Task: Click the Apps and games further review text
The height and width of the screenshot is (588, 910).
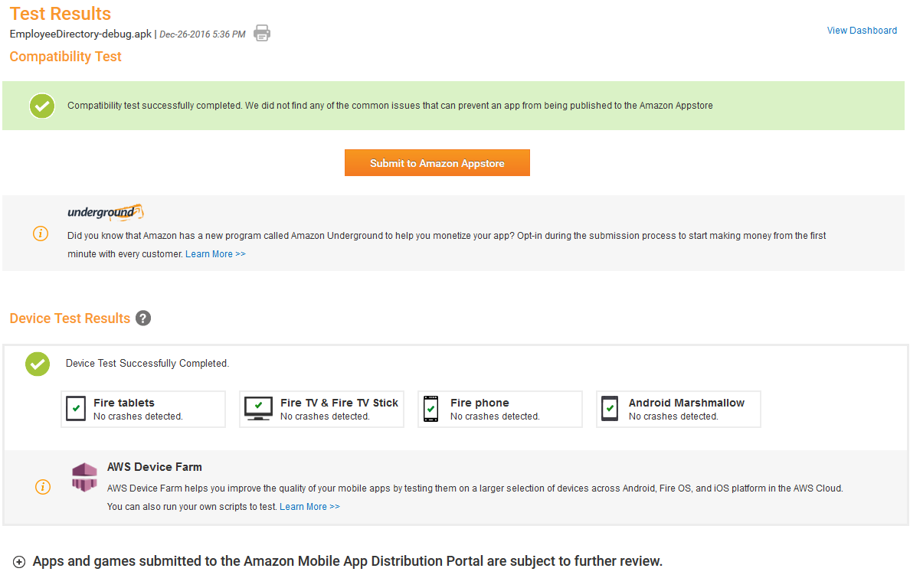Action: (348, 561)
